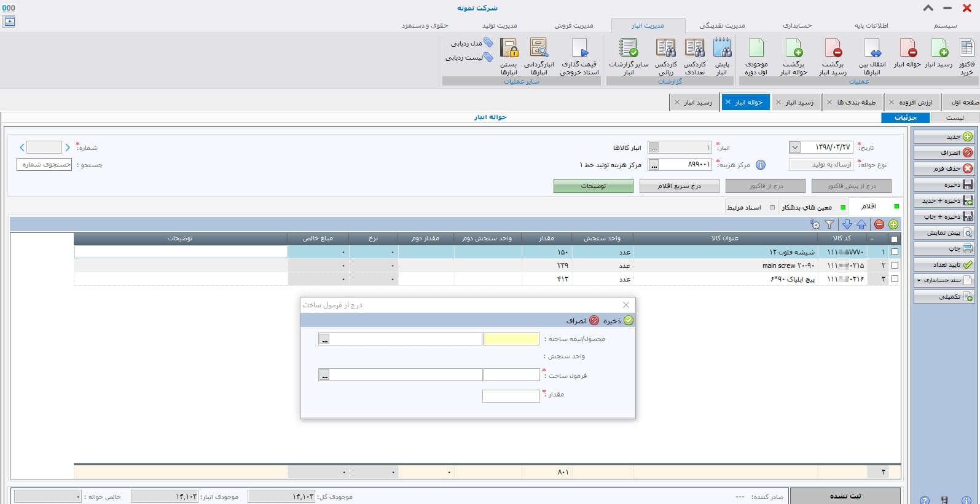This screenshot has width=980, height=504.
Task: Click Return of Warehouse Receipt (برگشت رسید انبار) icon
Action: [x=833, y=56]
